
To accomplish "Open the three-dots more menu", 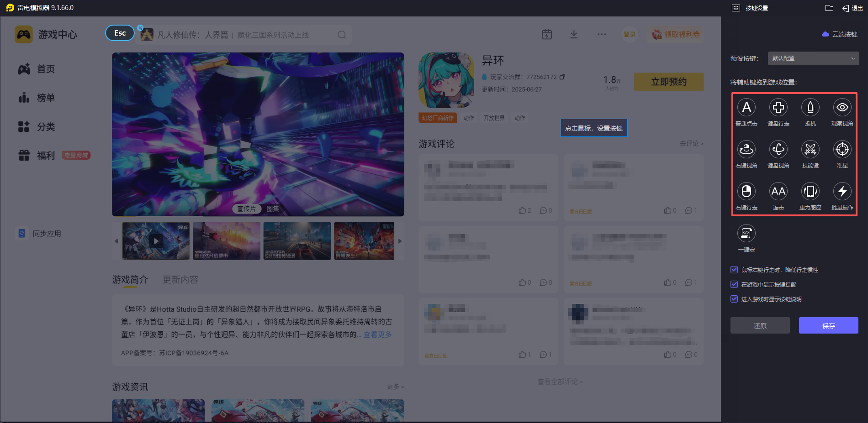I will (x=602, y=34).
